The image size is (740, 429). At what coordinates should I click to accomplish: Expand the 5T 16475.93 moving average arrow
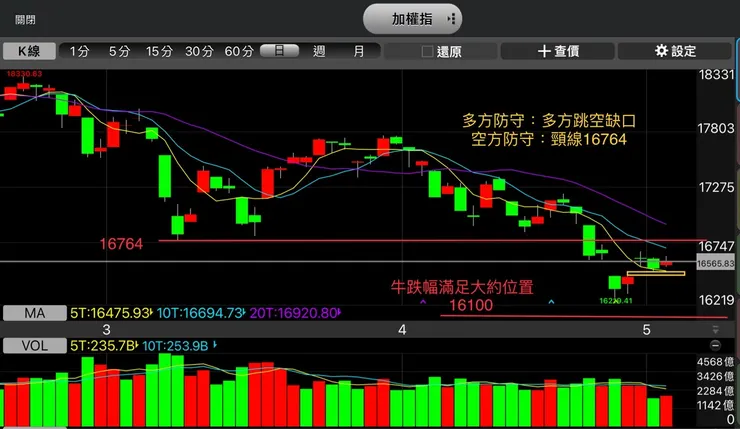coord(151,312)
